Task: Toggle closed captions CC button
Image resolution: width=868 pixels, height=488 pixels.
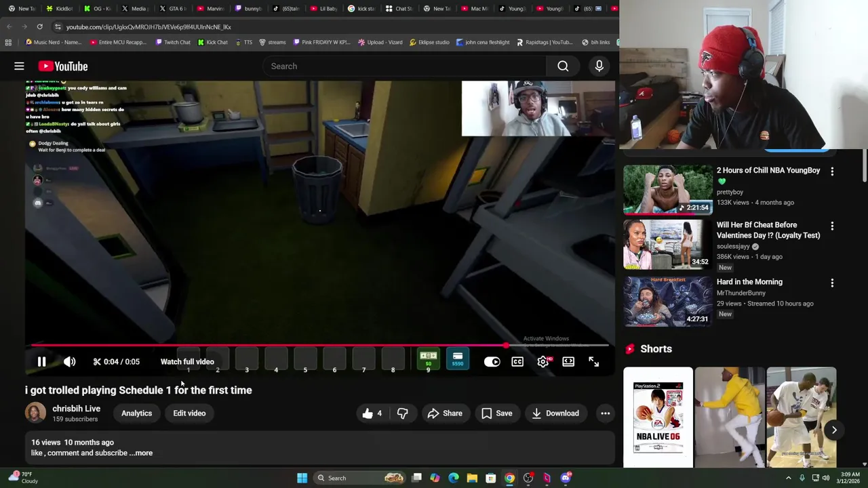Action: [x=517, y=362]
